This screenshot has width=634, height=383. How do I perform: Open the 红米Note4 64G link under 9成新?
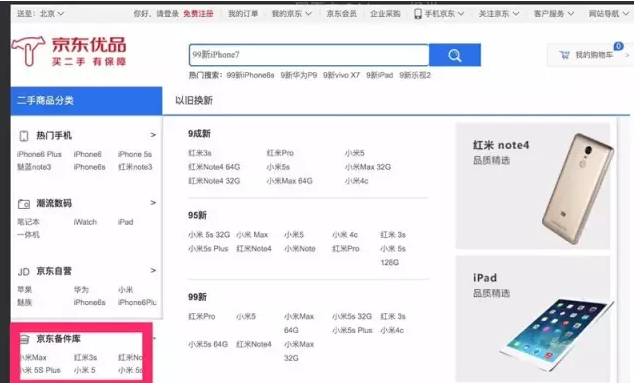click(x=214, y=167)
